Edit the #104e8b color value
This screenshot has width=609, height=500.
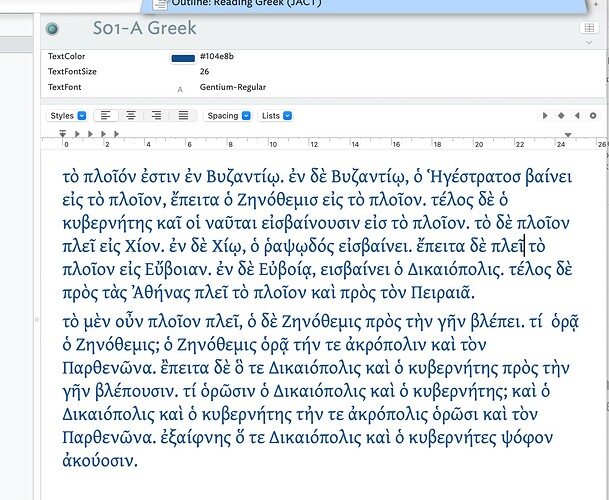point(217,56)
